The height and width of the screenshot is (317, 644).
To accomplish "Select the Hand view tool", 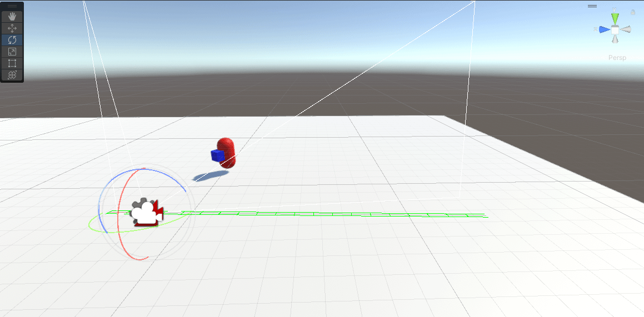I will [12, 17].
